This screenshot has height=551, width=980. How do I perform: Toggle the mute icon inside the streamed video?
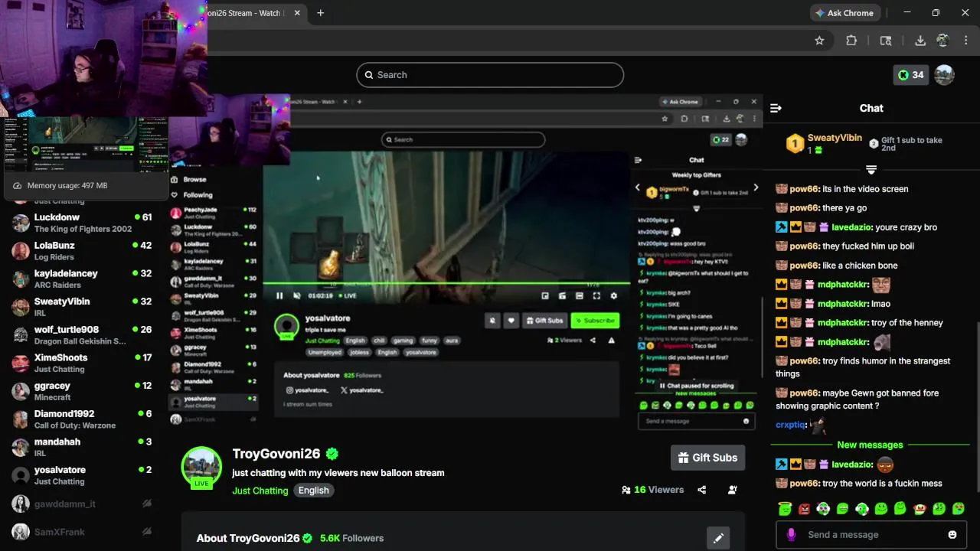[296, 296]
